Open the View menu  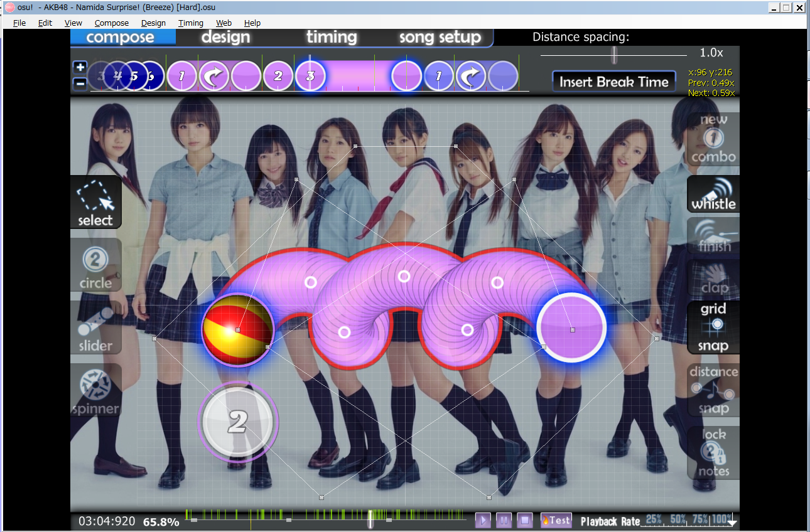pyautogui.click(x=73, y=23)
